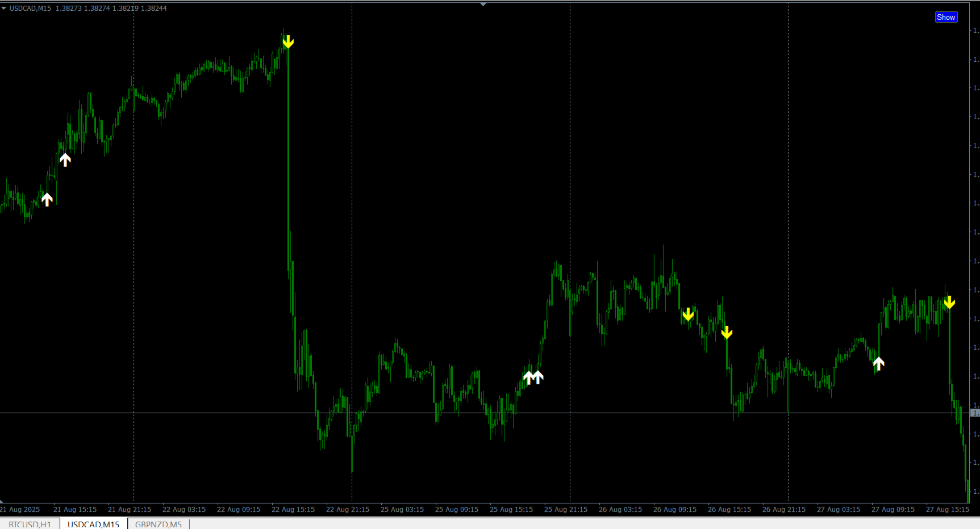The image size is (980, 529).
Task: Click the '22 Aug 03:15' time label
Action: (x=184, y=510)
